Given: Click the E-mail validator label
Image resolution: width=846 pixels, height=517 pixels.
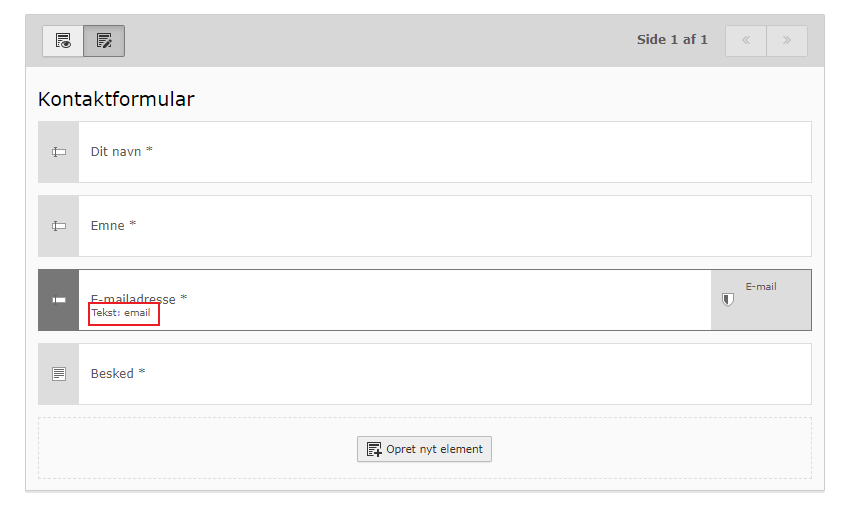Looking at the screenshot, I should [x=761, y=286].
